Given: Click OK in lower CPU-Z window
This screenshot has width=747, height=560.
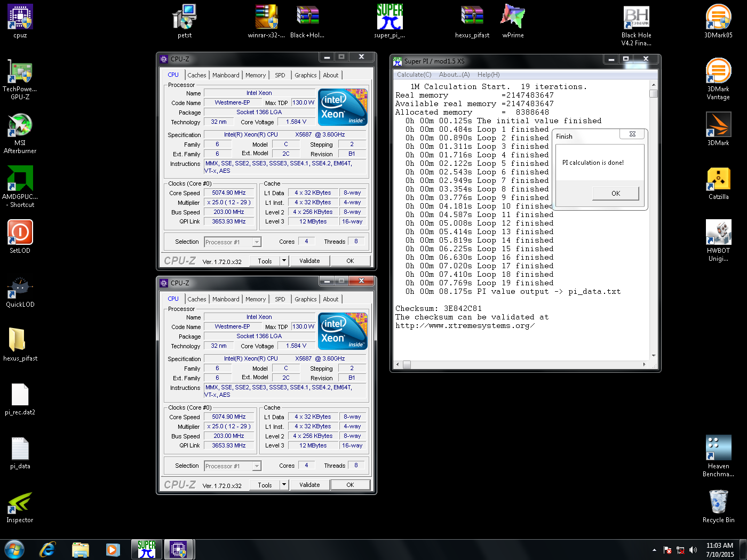Looking at the screenshot, I should [x=350, y=485].
